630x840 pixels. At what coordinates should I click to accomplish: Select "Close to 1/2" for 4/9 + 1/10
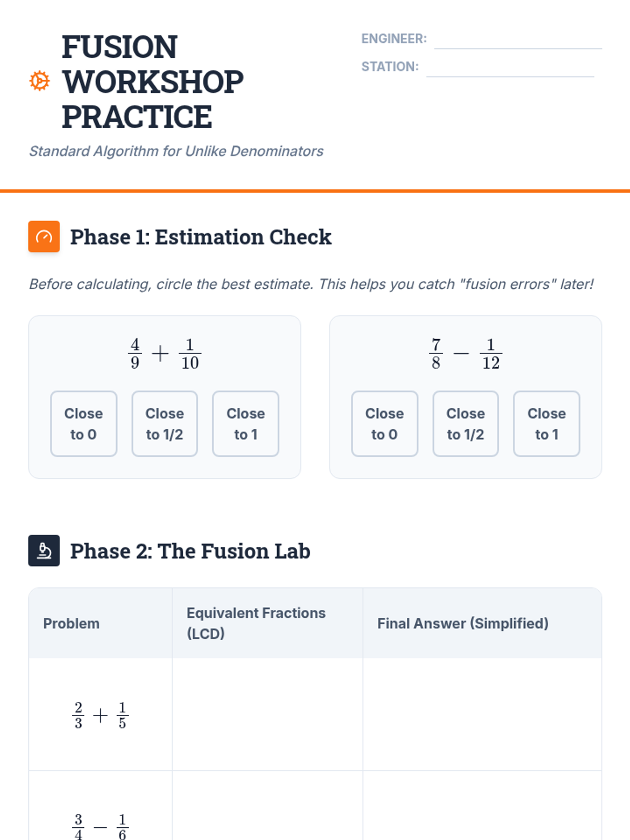tap(165, 424)
